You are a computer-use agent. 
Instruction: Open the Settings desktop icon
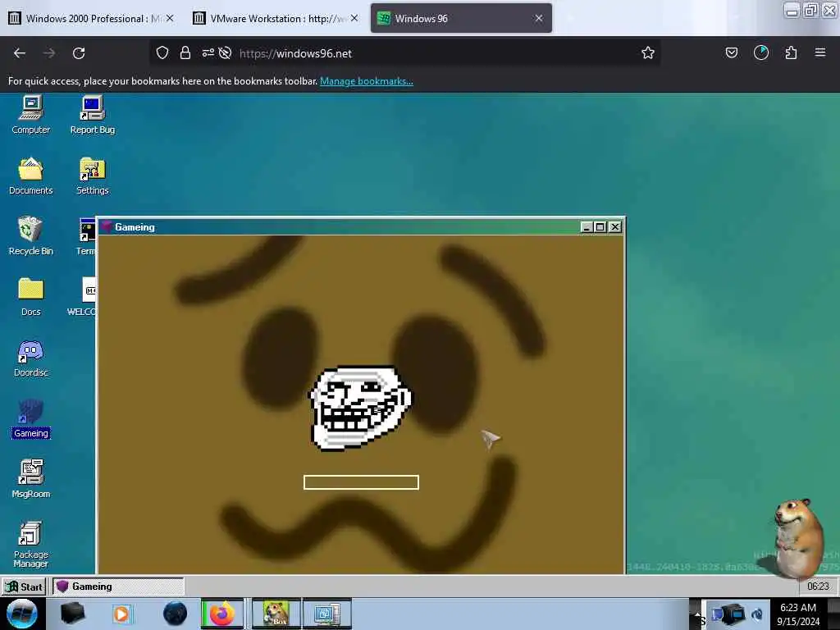pos(92,176)
